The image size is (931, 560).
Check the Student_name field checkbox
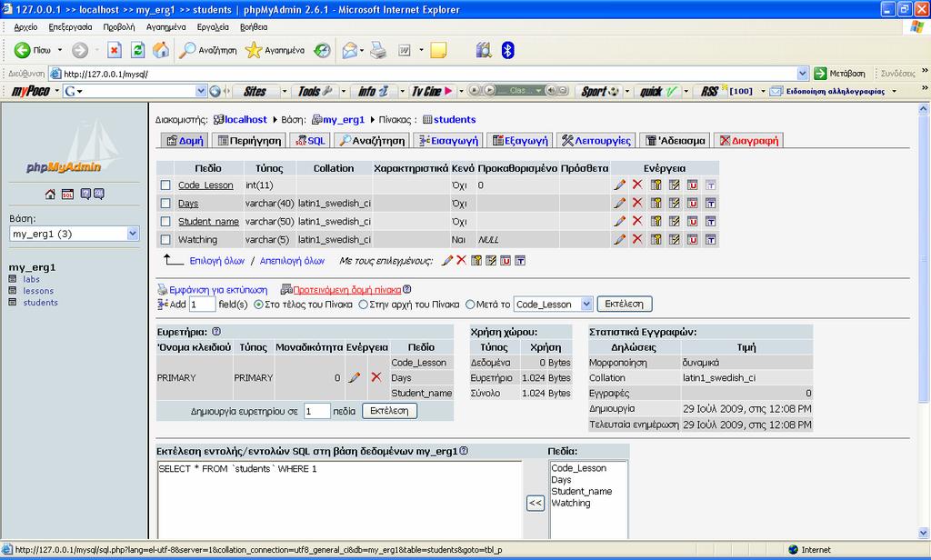(165, 222)
